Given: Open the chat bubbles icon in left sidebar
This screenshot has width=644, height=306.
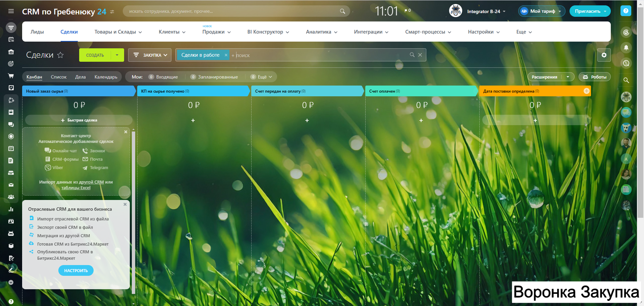Looking at the screenshot, I should [x=11, y=124].
